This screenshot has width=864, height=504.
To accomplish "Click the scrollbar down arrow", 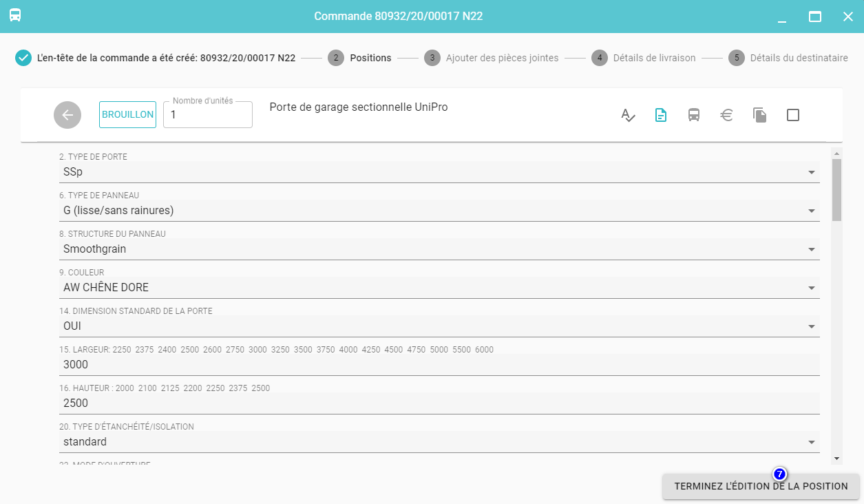I will (836, 459).
